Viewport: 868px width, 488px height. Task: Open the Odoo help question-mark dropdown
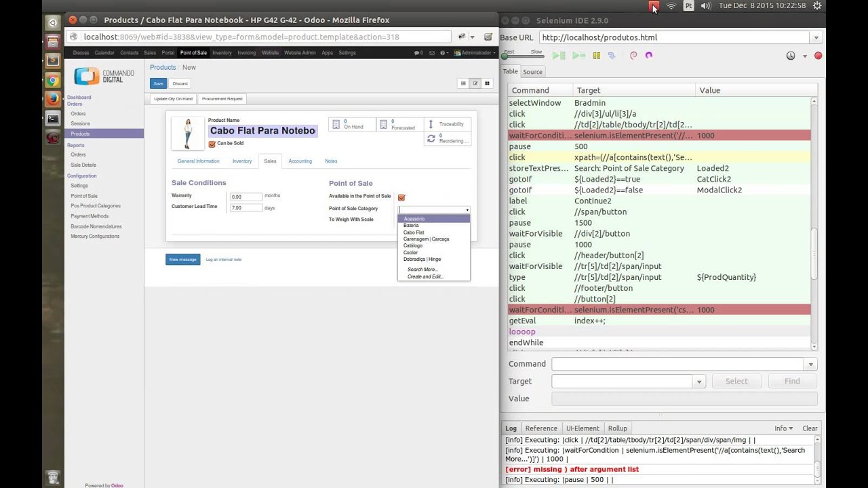(443, 53)
